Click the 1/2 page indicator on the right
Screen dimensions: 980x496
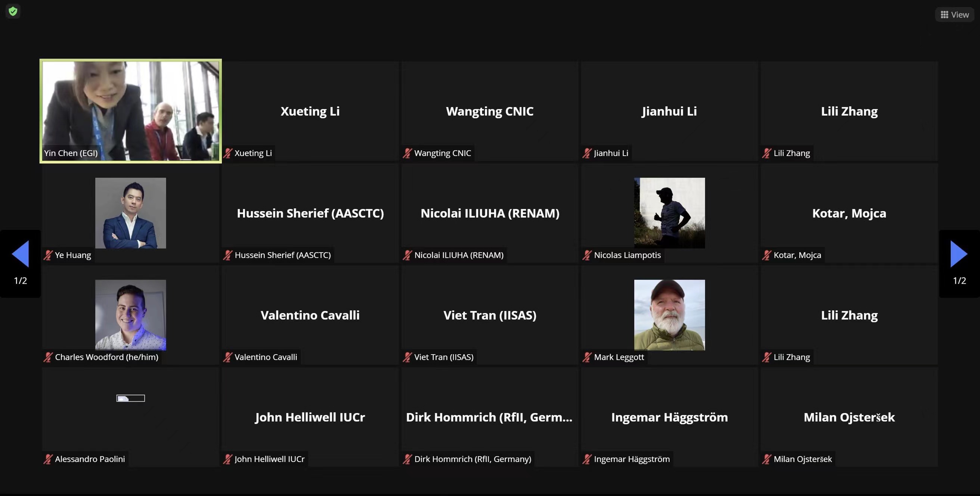tap(959, 281)
